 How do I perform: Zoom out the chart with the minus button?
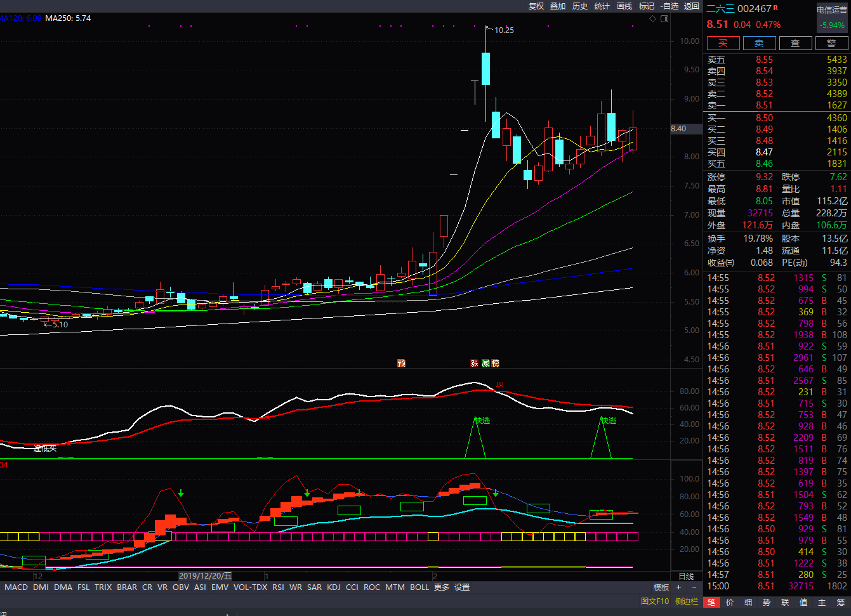click(x=694, y=587)
